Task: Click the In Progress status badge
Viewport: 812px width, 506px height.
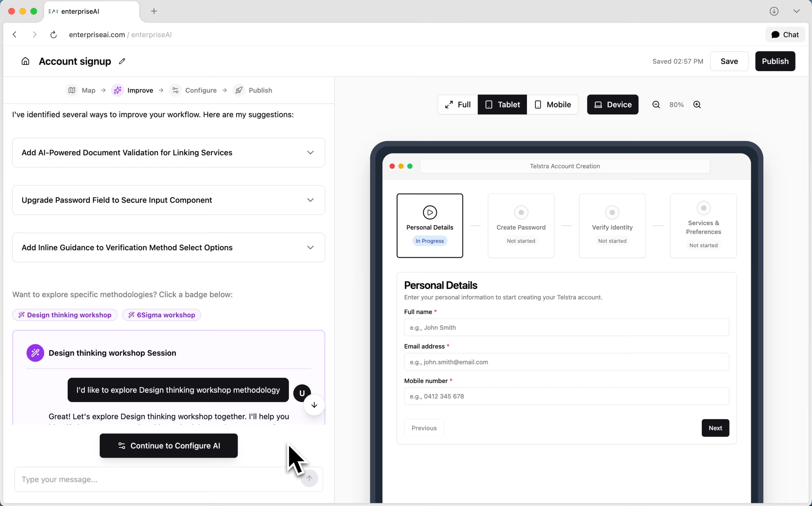Action: click(430, 241)
